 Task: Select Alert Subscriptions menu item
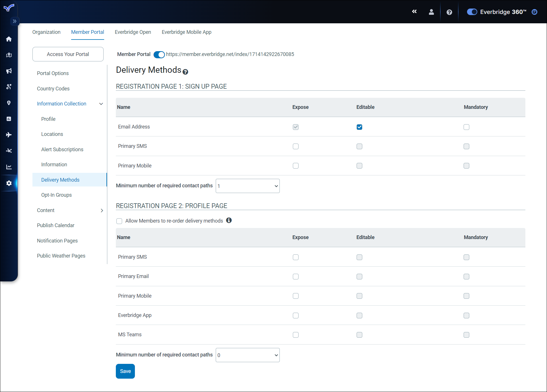click(x=62, y=150)
